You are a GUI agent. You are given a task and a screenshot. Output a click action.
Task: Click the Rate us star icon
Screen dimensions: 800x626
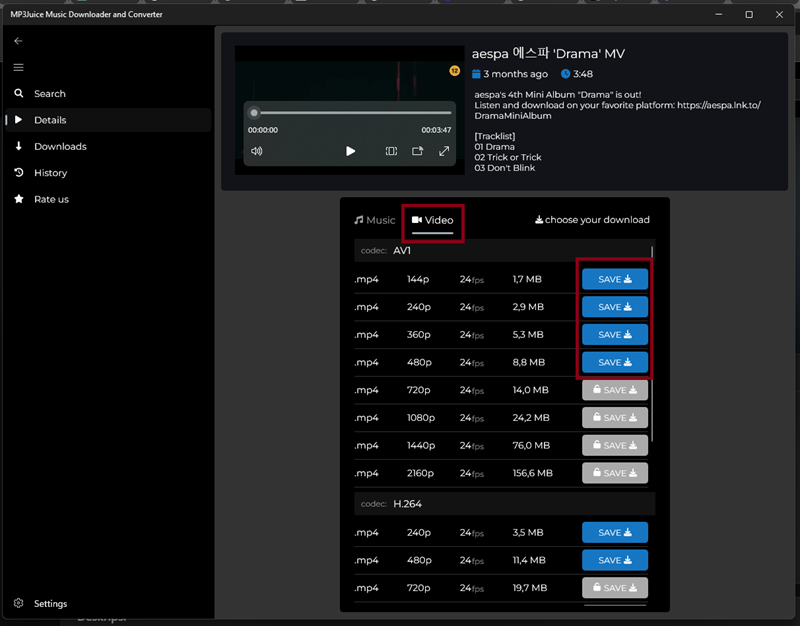click(x=19, y=199)
